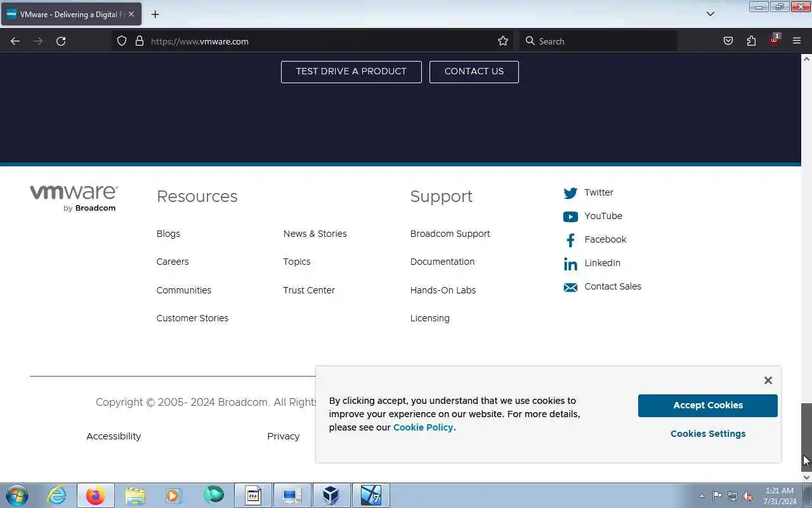
Task: Click the uBlock extension badge icon
Action: pos(774,40)
